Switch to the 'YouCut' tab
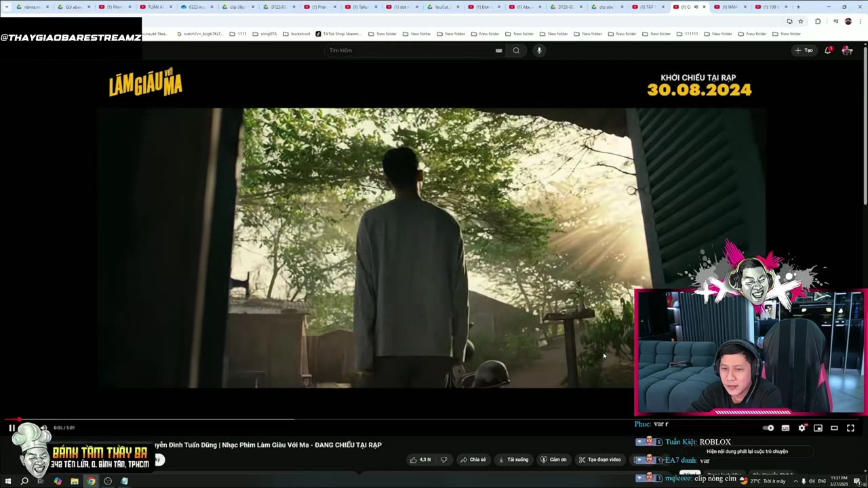 [x=441, y=7]
